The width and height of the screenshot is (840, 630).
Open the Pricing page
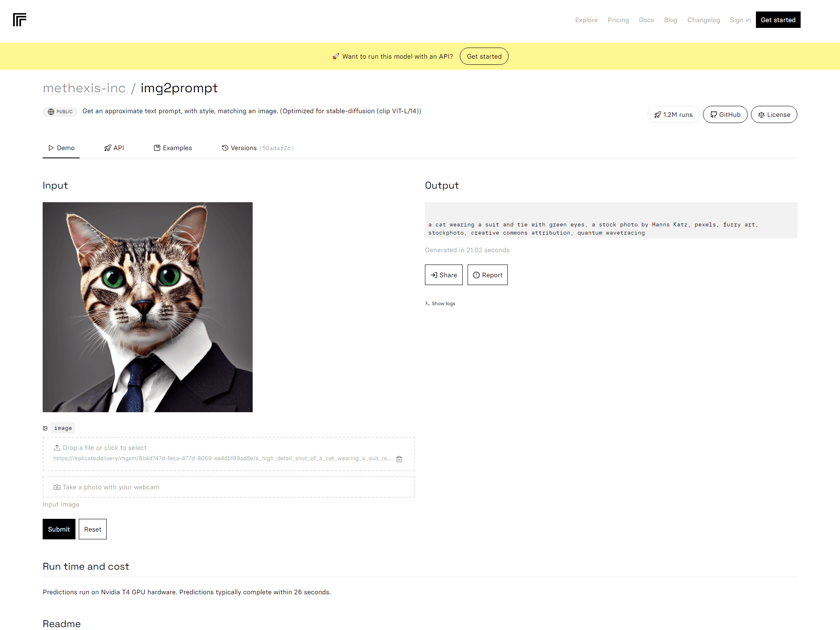pos(618,20)
